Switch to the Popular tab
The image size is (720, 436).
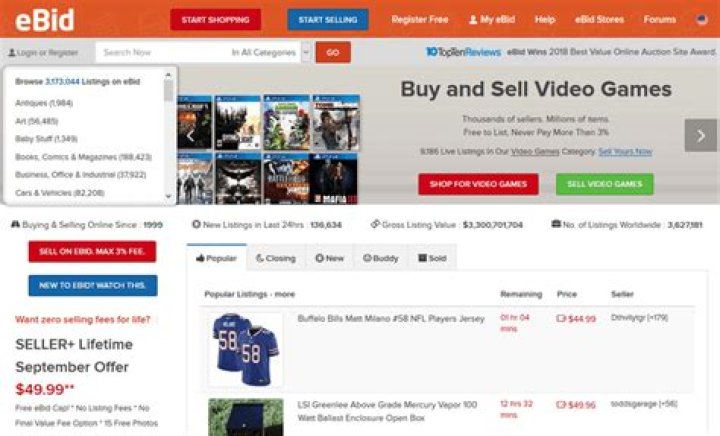point(217,258)
